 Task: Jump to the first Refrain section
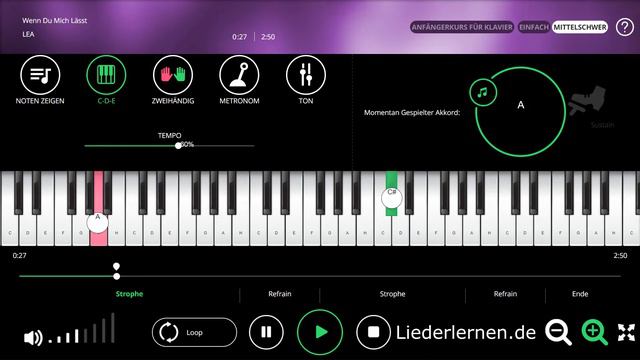point(280,294)
